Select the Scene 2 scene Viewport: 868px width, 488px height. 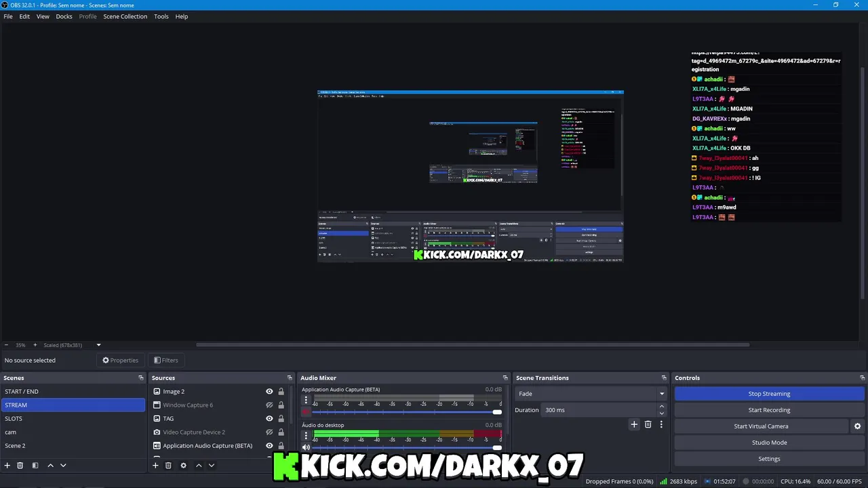coord(73,446)
